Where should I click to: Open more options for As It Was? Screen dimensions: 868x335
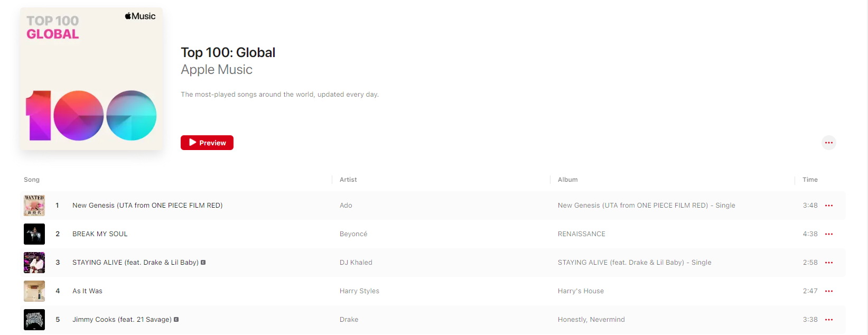(x=828, y=291)
